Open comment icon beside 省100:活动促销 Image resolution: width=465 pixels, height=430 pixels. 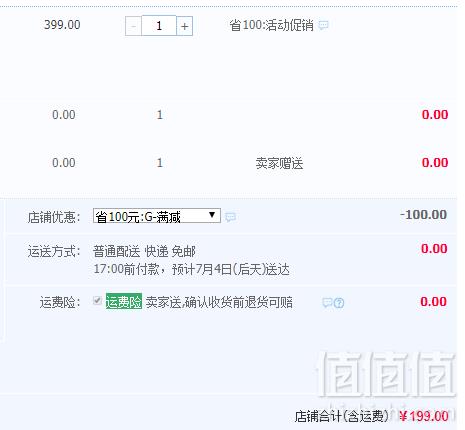(323, 25)
